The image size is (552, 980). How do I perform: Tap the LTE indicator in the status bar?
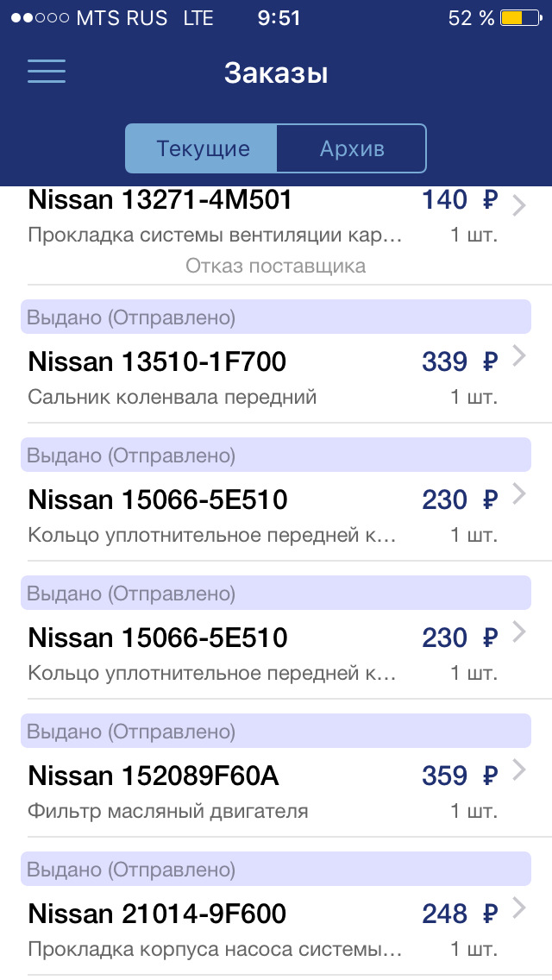198,17
